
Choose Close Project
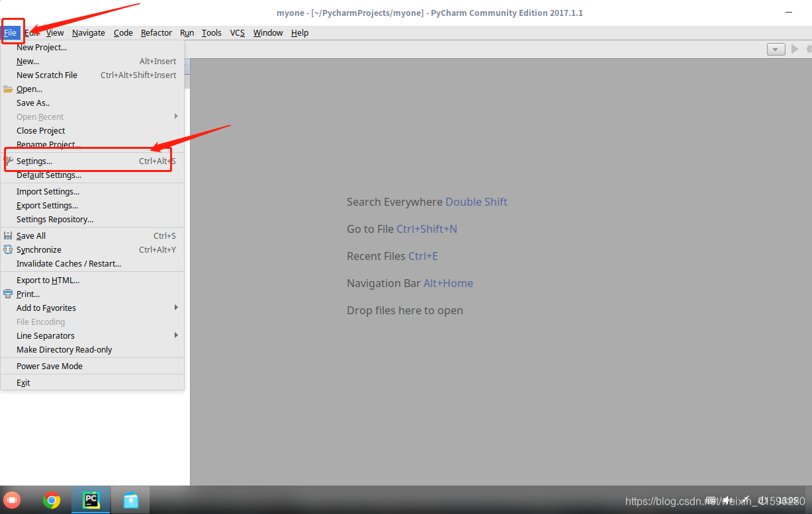pos(92,130)
